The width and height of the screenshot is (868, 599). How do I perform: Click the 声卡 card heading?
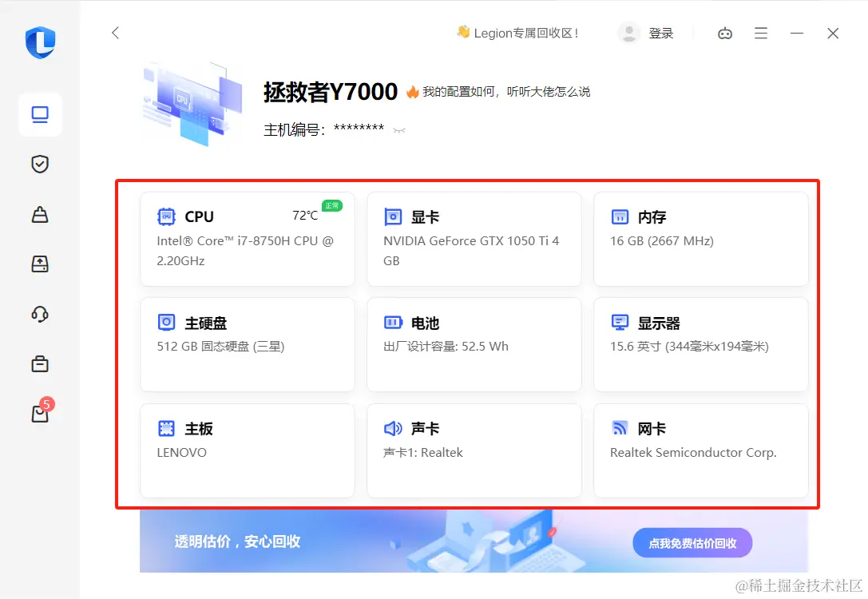point(425,429)
